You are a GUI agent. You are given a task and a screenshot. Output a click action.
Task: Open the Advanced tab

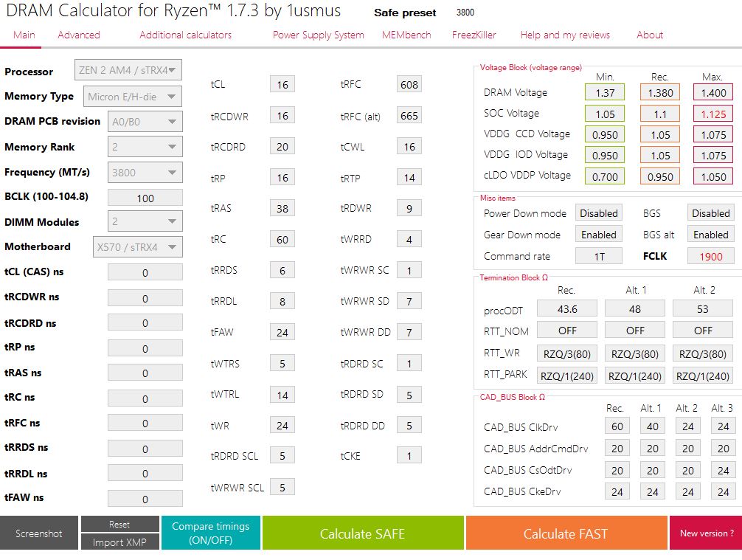(79, 35)
